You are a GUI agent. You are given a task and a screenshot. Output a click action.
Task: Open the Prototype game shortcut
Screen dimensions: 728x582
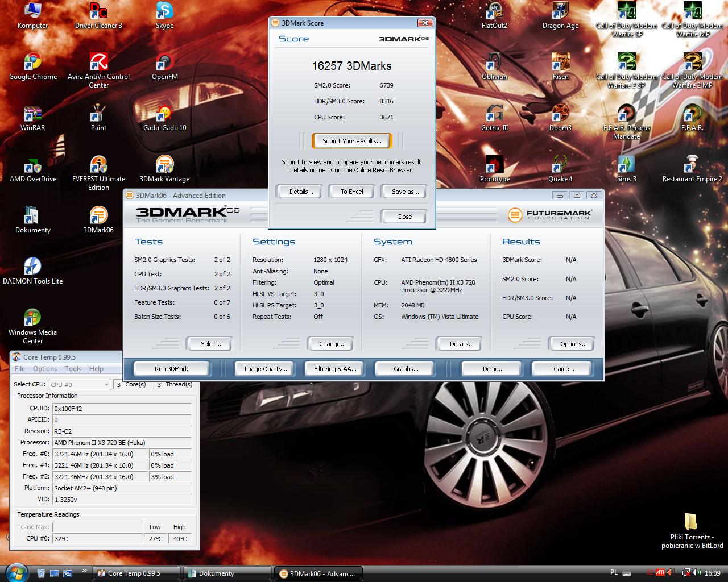[x=494, y=169]
